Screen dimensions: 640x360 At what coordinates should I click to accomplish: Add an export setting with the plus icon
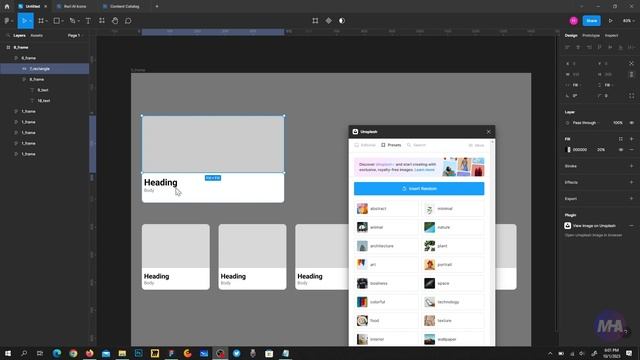point(631,199)
